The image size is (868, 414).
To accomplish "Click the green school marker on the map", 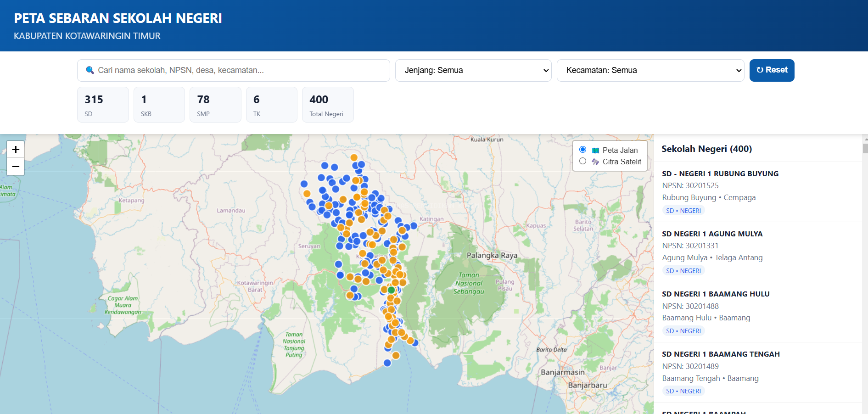I will pos(391,290).
